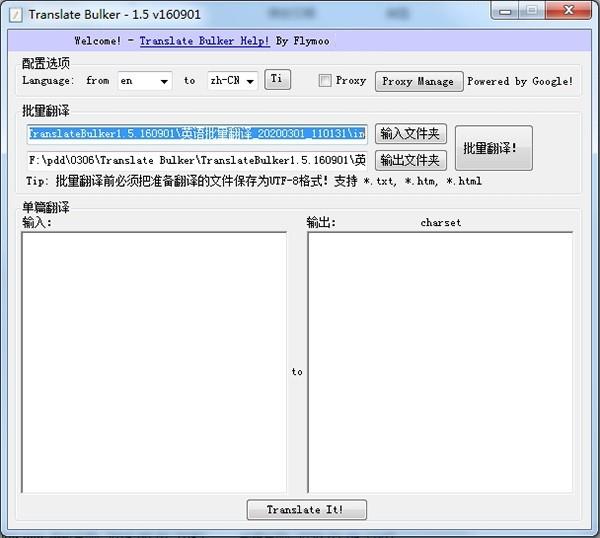Image resolution: width=600 pixels, height=538 pixels.
Task: Close the Translate Bulker window
Action: (568, 11)
